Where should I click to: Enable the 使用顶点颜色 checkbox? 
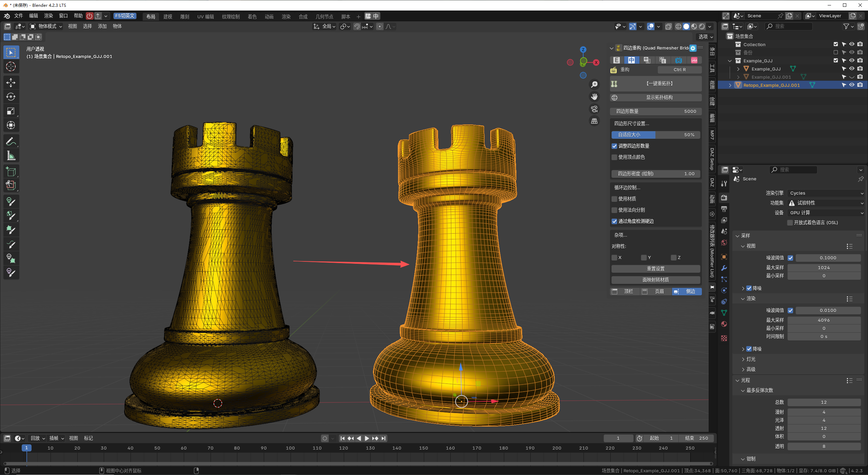click(614, 157)
